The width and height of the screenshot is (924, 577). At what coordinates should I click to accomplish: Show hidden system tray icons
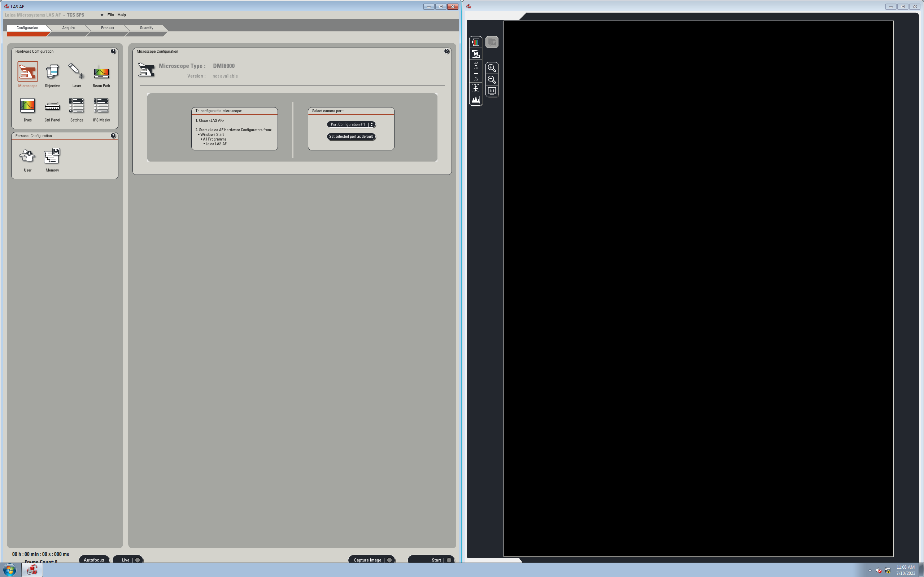(x=870, y=570)
